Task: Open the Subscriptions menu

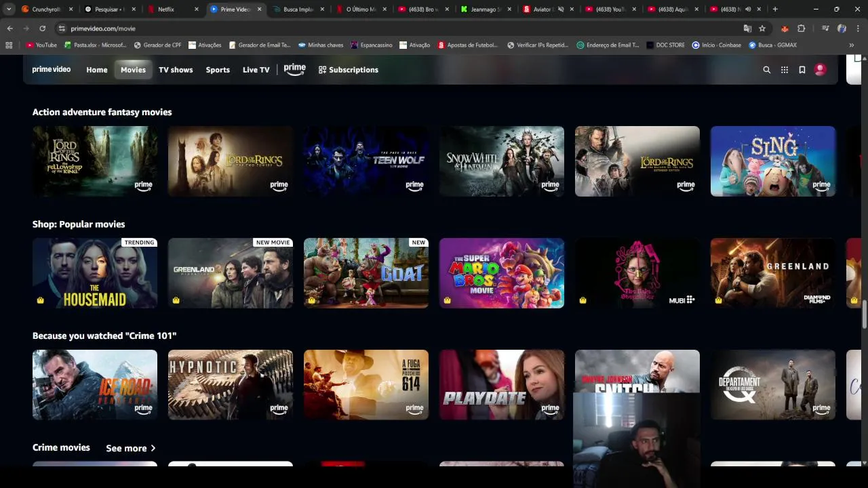Action: (349, 70)
